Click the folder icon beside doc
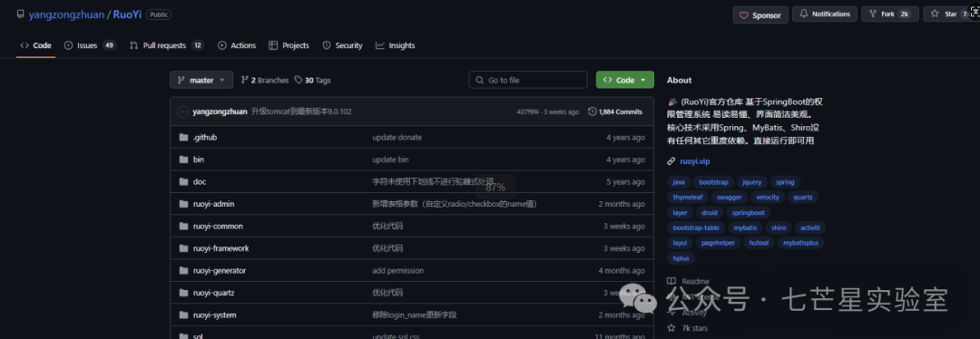The width and height of the screenshot is (980, 339). [183, 181]
